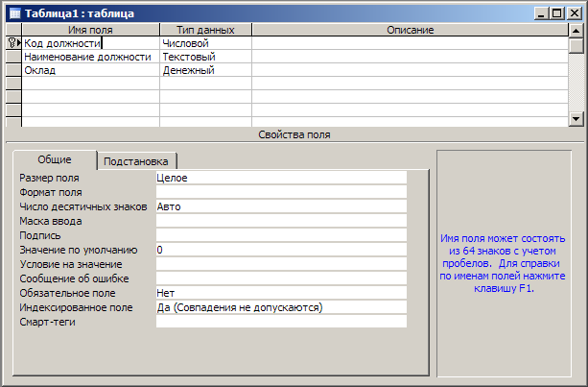Click the description cell for Код должности
This screenshot has width=588, height=387.
411,43
